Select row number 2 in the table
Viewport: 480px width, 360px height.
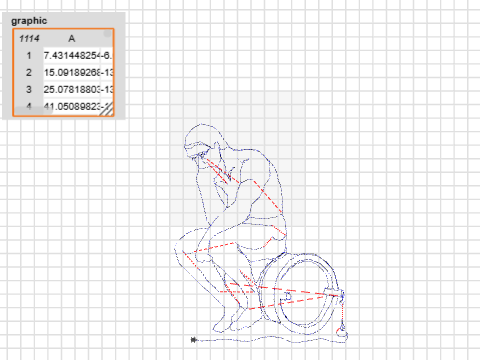coord(29,72)
